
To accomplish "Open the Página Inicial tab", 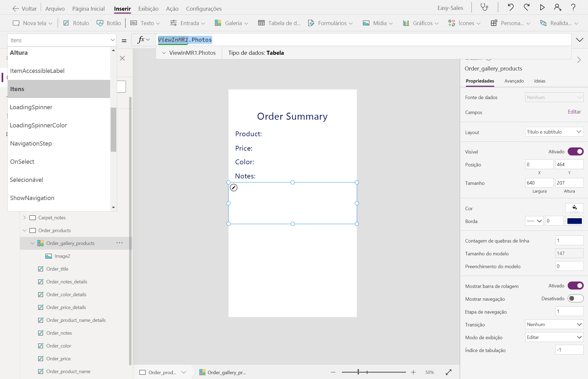I will [x=88, y=9].
